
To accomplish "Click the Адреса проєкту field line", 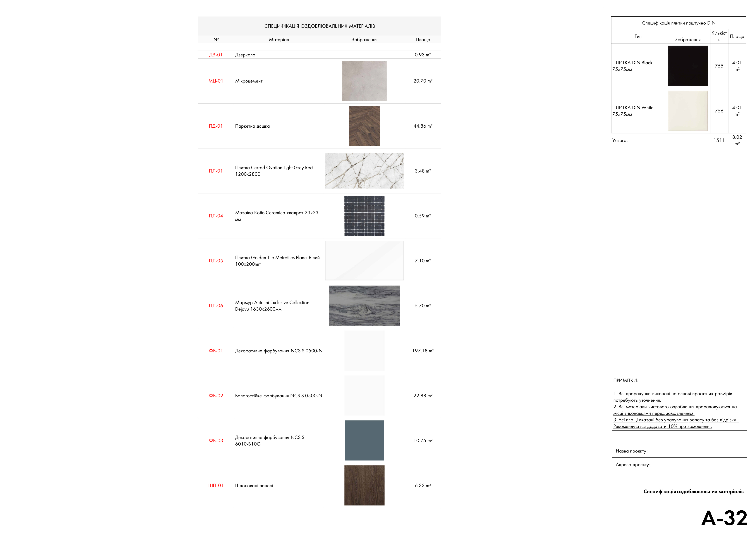I will coord(633,465).
